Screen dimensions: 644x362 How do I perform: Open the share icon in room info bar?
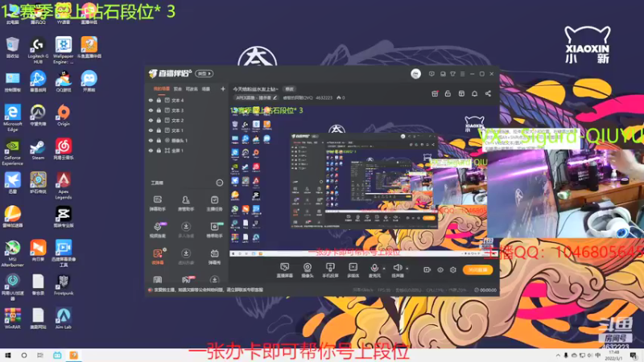pyautogui.click(x=488, y=94)
